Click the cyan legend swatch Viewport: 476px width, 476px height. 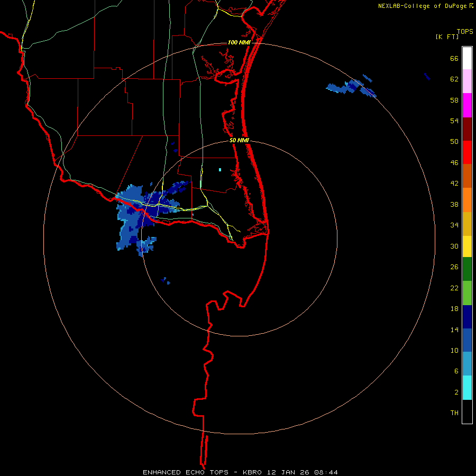tap(467, 388)
